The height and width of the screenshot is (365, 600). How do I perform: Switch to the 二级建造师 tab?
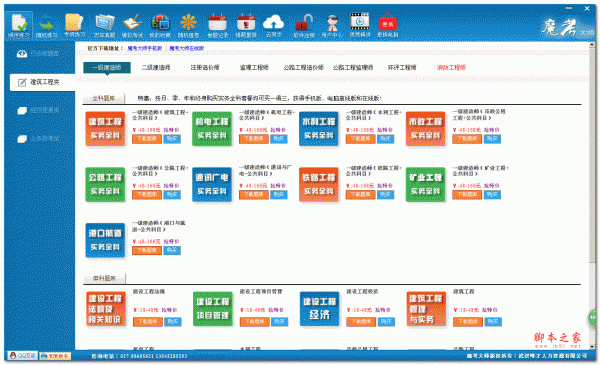click(x=156, y=67)
